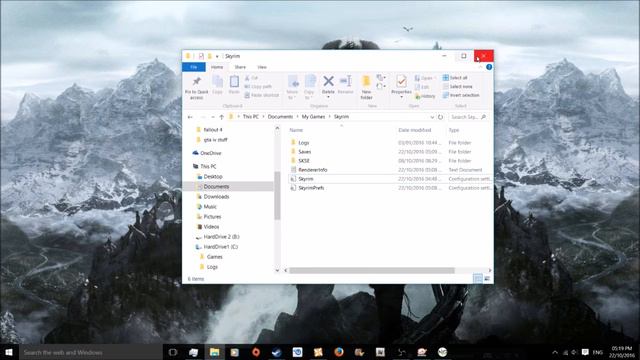Switch to details view layout
This screenshot has height=360, width=640.
click(x=478, y=279)
